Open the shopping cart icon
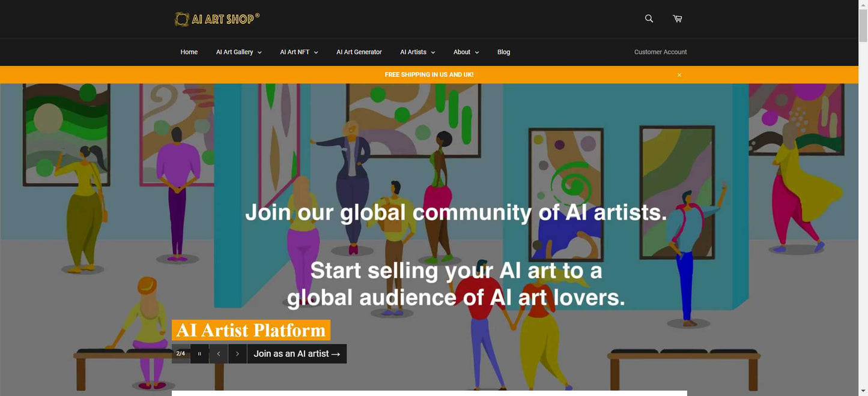This screenshot has height=396, width=868. (x=678, y=19)
